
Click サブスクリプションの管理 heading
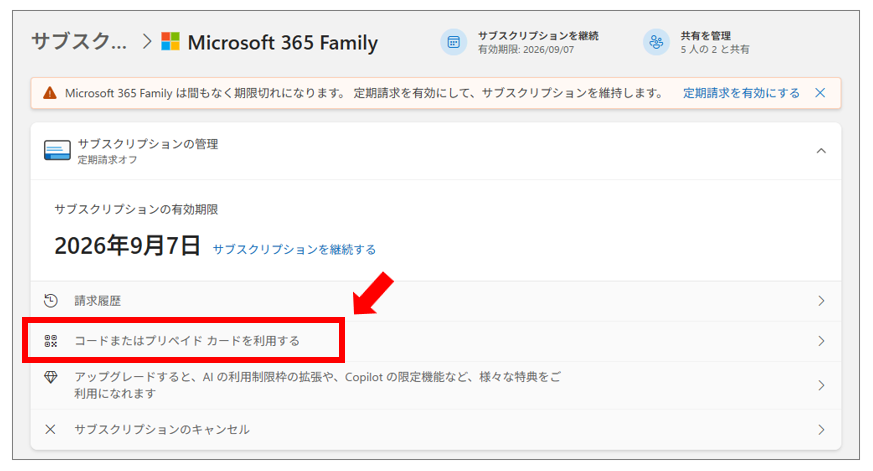pos(148,144)
